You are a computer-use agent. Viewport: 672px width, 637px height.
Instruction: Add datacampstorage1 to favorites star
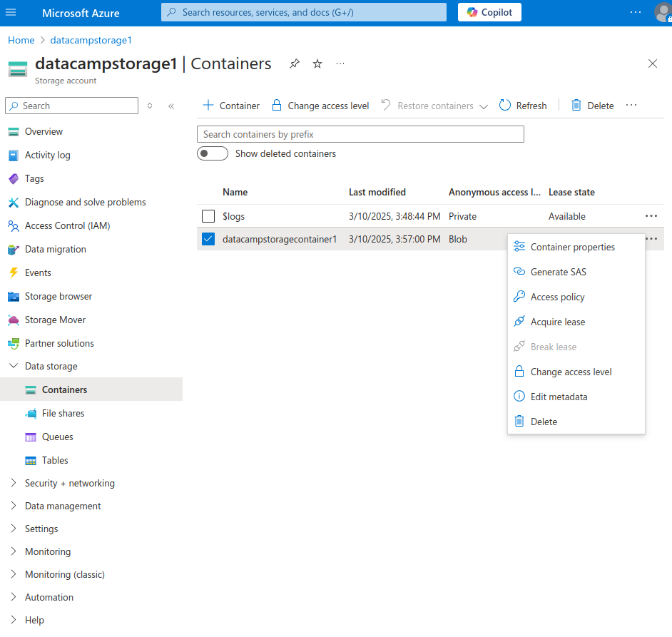point(317,64)
